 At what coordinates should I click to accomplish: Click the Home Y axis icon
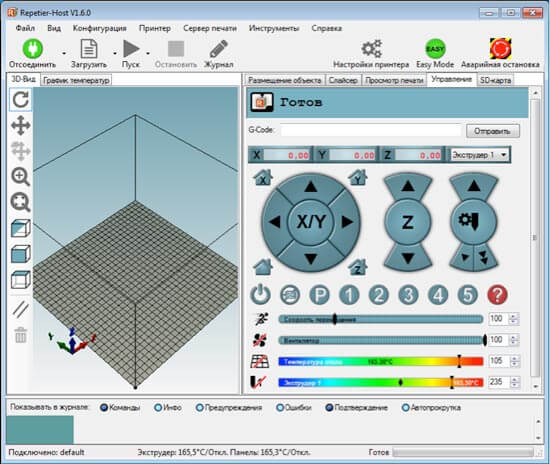point(358,177)
